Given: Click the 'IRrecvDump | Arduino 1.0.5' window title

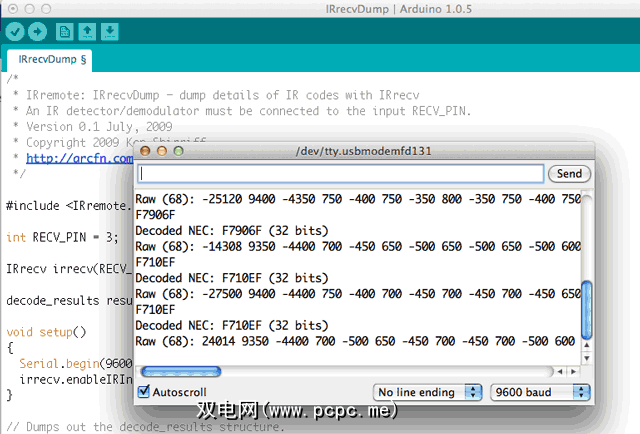Looking at the screenshot, I should coord(398,9).
